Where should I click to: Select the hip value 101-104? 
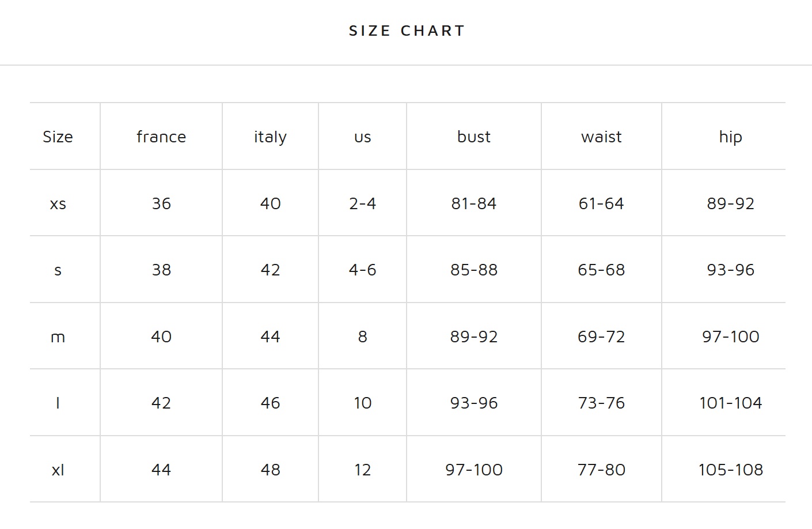[x=730, y=403]
